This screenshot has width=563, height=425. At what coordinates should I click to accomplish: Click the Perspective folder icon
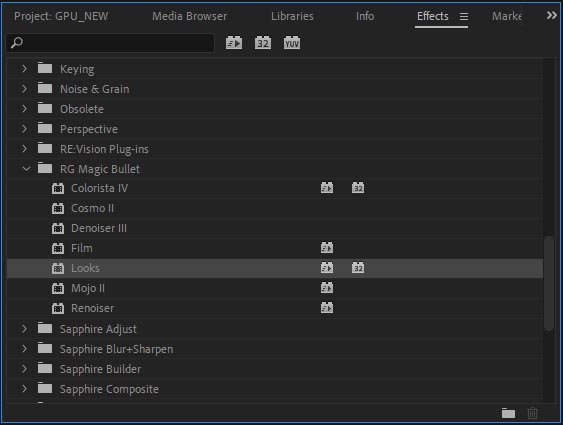(x=45, y=128)
